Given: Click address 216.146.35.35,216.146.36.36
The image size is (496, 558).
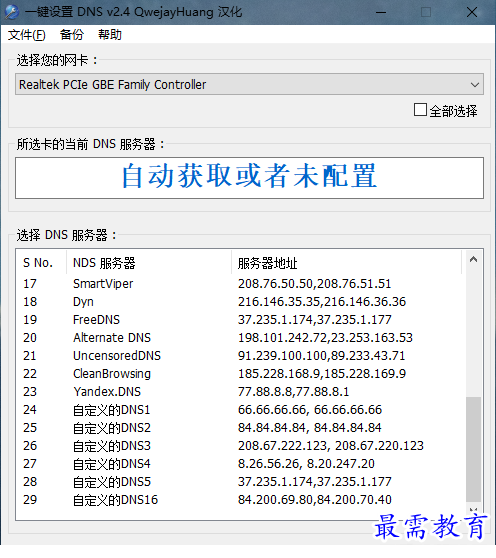Looking at the screenshot, I should [x=322, y=302].
